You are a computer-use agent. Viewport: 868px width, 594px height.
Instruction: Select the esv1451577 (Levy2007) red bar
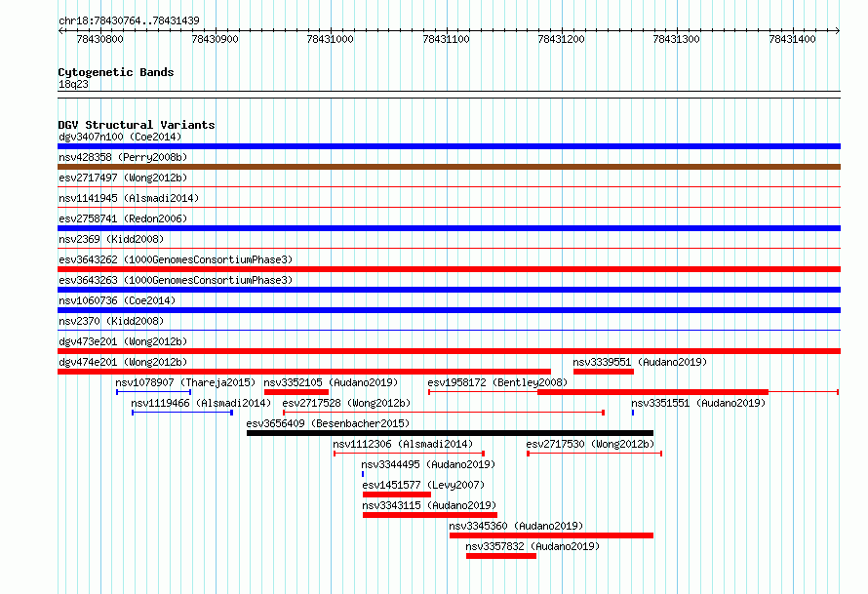coord(397,495)
